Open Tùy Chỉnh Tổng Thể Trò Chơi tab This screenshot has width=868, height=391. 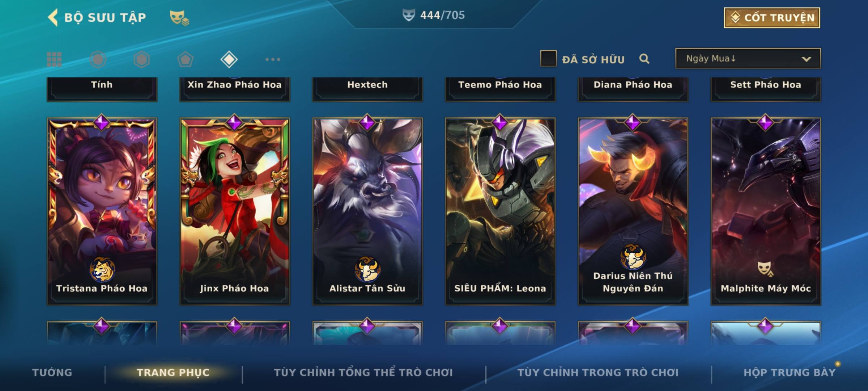click(363, 373)
